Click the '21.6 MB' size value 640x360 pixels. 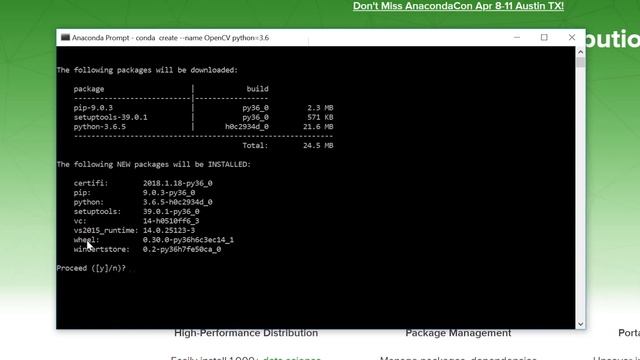(318, 127)
